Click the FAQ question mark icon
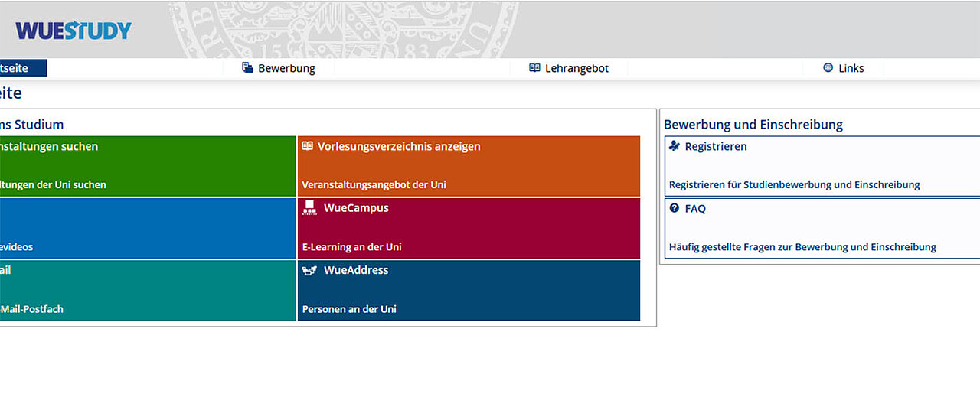Image resolution: width=980 pixels, height=420 pixels. point(675,208)
